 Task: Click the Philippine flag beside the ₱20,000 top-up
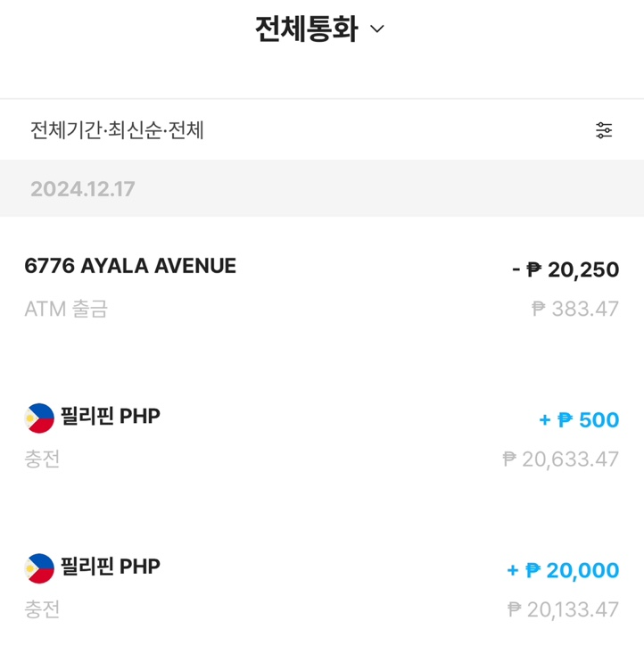(x=39, y=568)
